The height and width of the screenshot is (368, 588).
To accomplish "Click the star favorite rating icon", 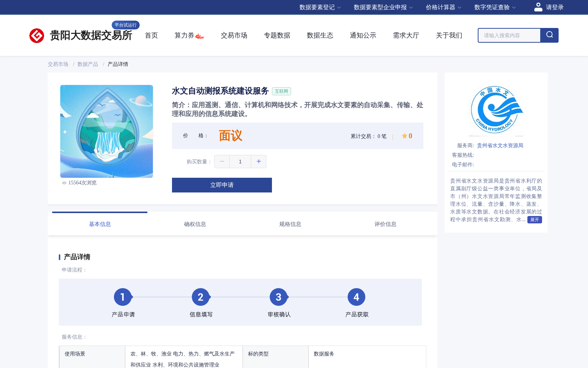I will tap(404, 136).
